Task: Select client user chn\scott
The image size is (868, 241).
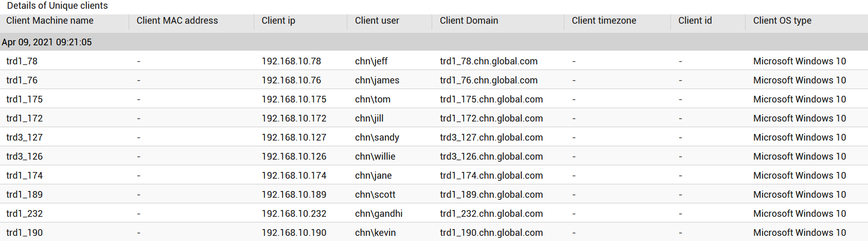Action: pos(375,195)
